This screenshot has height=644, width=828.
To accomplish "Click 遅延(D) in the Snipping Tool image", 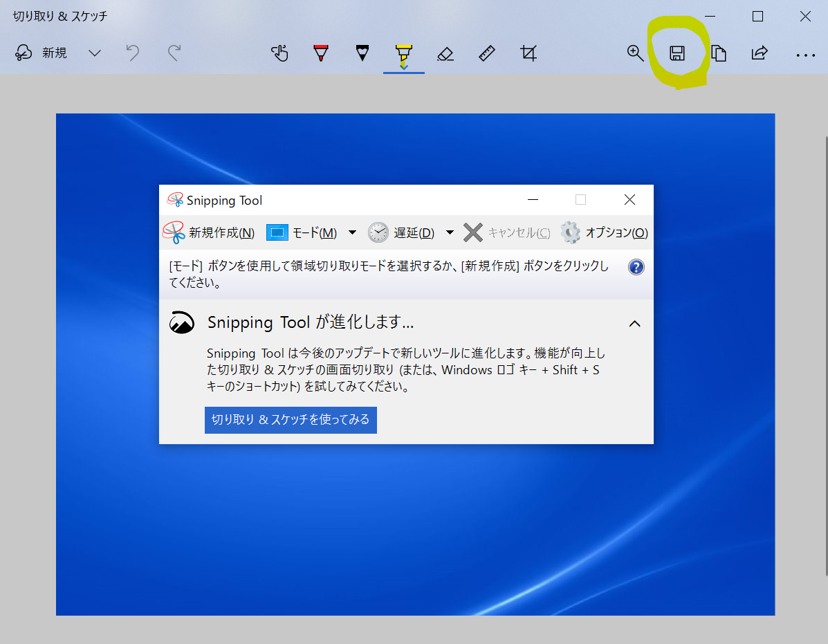I will [401, 232].
